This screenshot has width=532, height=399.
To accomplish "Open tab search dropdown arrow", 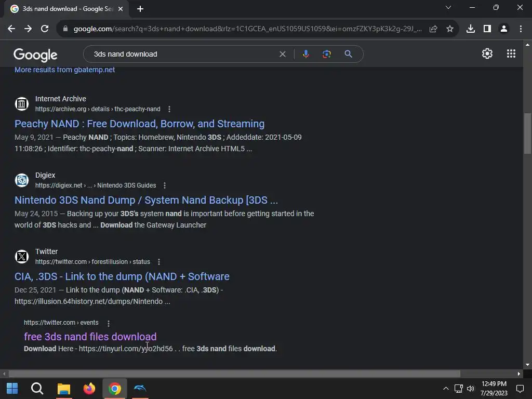I will click(x=448, y=7).
